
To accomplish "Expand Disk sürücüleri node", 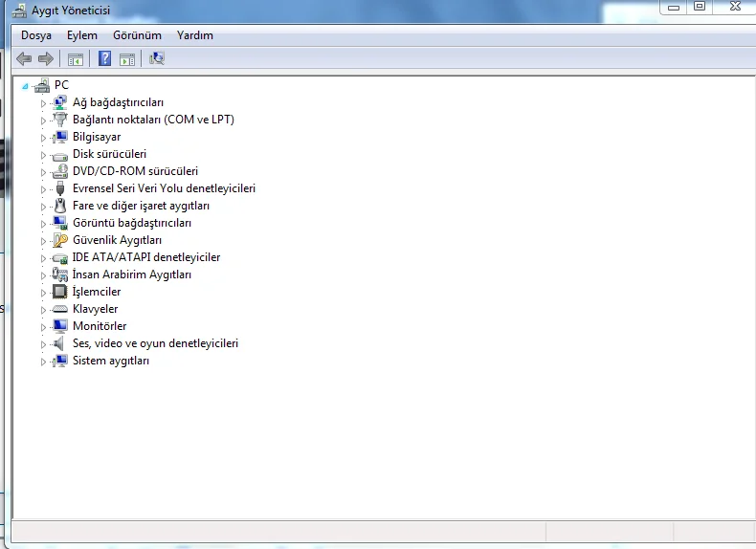I will coord(43,155).
